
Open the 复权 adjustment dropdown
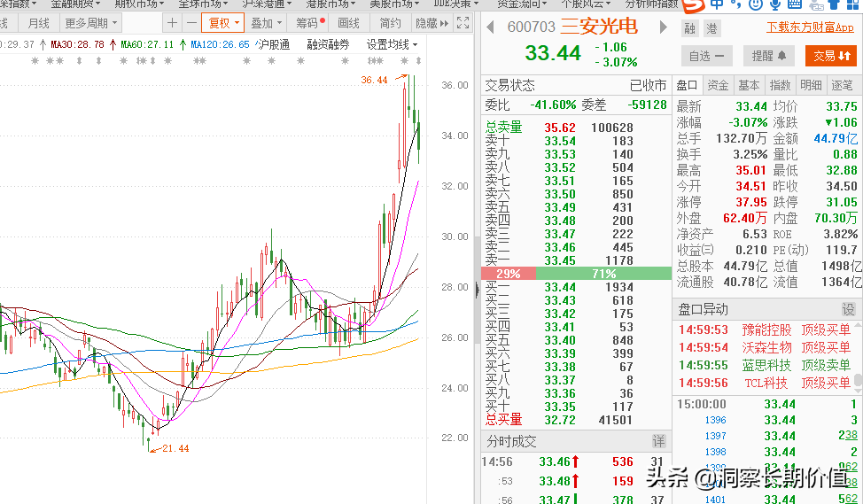223,23
